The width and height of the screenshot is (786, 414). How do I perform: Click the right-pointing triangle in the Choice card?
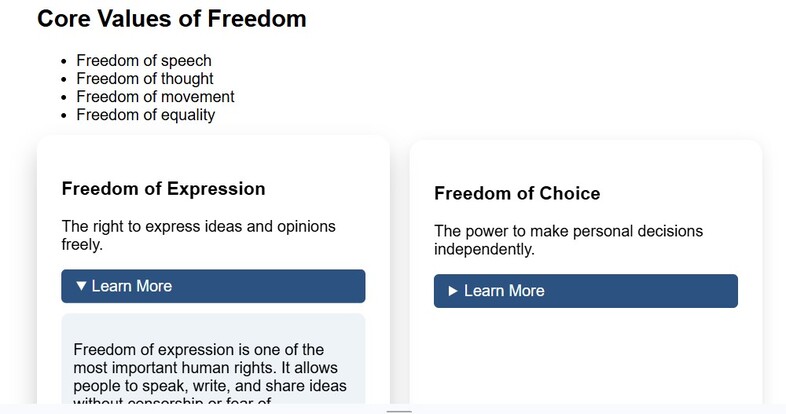(x=453, y=291)
